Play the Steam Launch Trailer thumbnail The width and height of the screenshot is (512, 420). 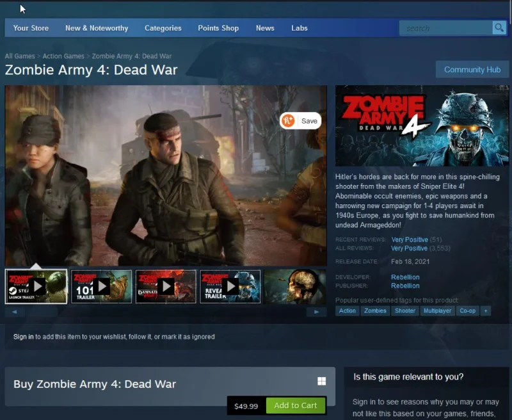(x=36, y=286)
